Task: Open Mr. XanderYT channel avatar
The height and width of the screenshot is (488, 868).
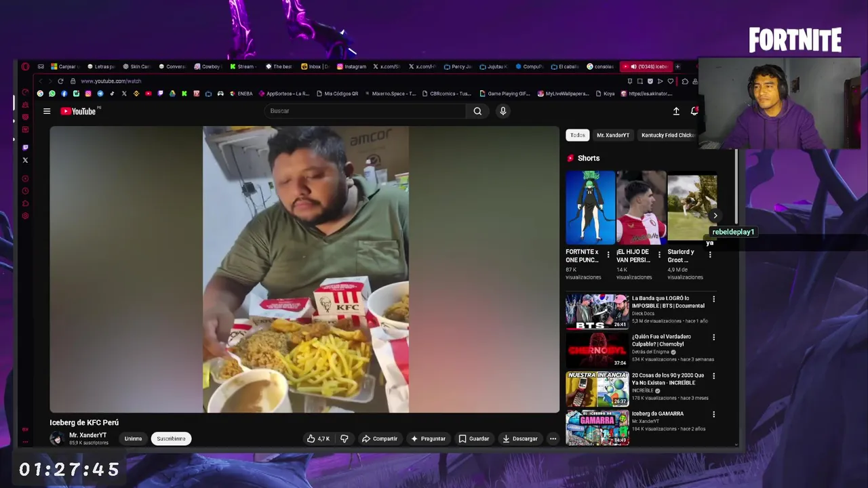Action: (57, 439)
